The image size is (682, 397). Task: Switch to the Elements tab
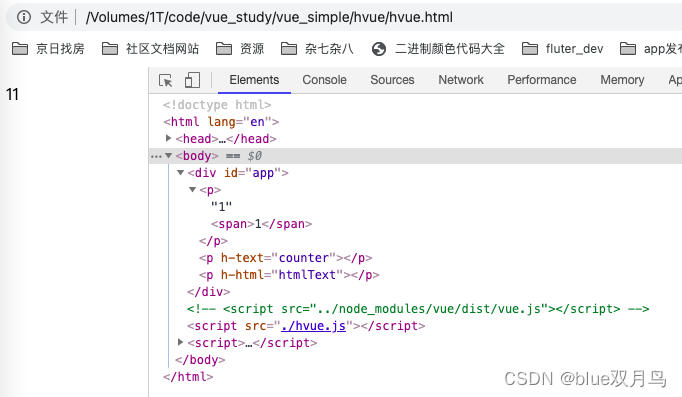pyautogui.click(x=254, y=80)
